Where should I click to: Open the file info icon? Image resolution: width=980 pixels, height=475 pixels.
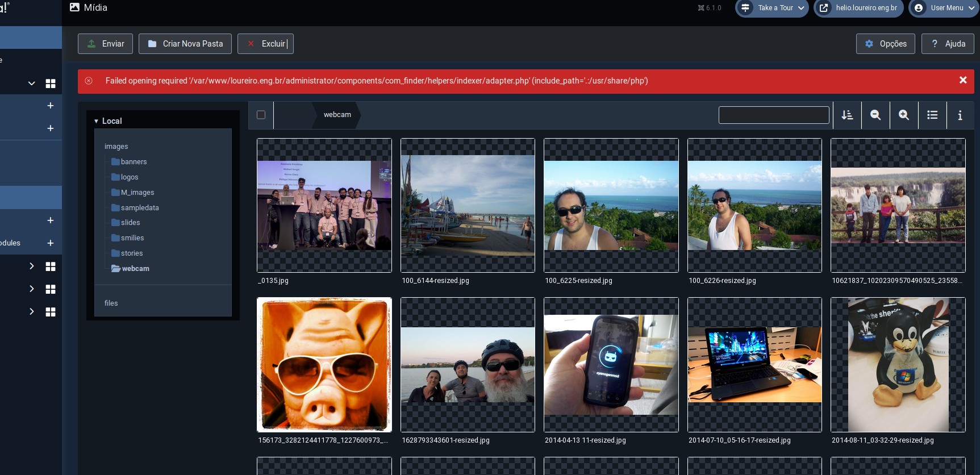point(960,115)
